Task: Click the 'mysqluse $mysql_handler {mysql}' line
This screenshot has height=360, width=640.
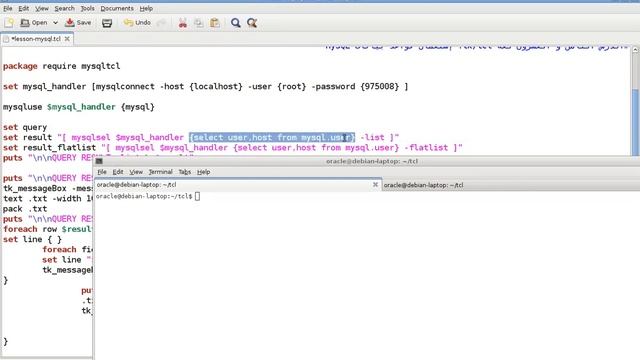Action: (x=79, y=107)
